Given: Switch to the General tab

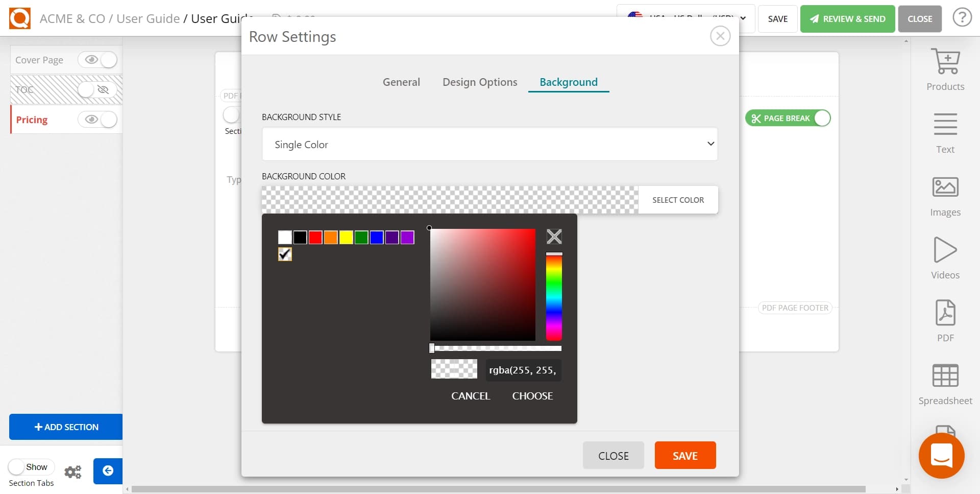Looking at the screenshot, I should click(401, 82).
